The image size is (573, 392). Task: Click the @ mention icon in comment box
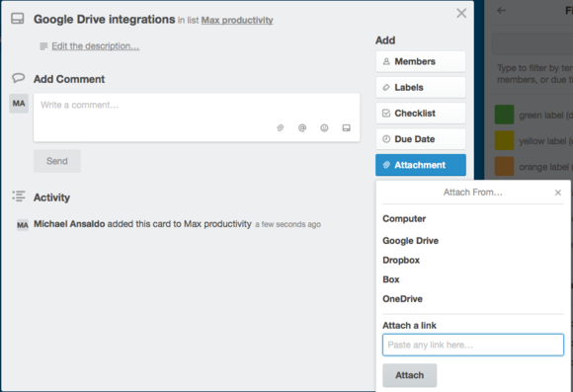[302, 127]
